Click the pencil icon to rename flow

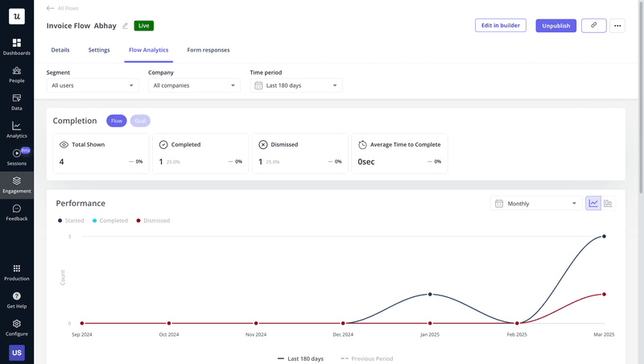point(125,26)
